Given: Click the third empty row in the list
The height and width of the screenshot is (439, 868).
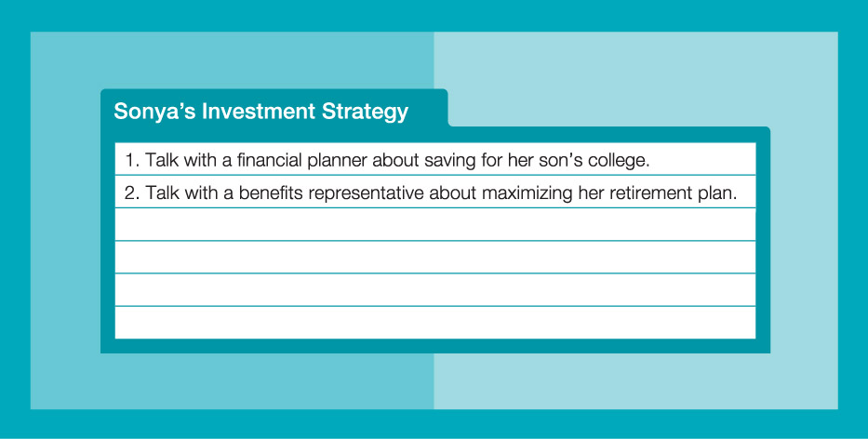Looking at the screenshot, I should tap(434, 290).
